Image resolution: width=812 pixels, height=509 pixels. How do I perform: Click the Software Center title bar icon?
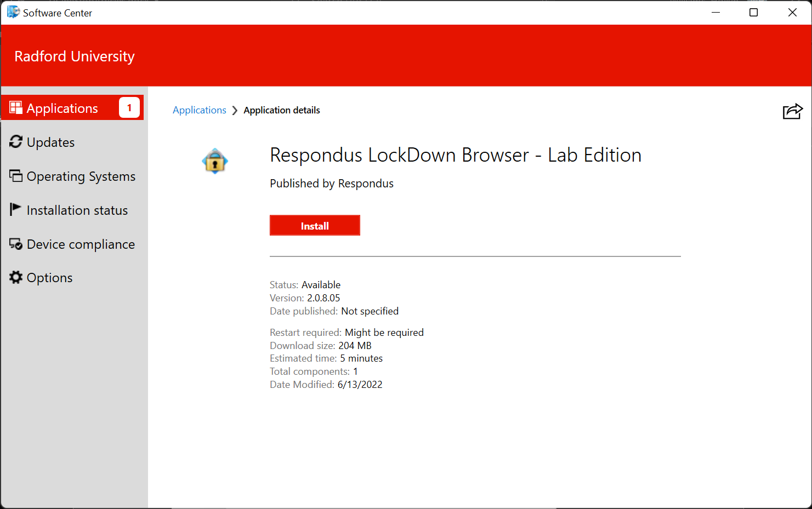click(13, 12)
